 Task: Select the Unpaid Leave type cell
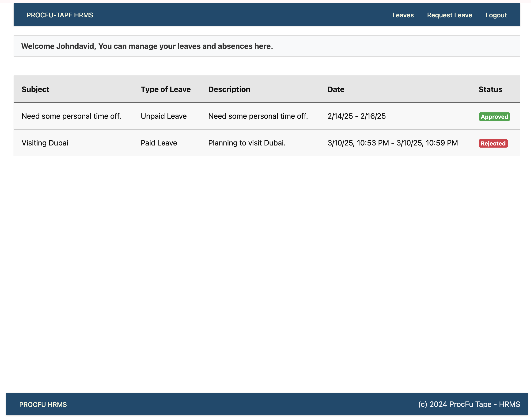pos(163,116)
